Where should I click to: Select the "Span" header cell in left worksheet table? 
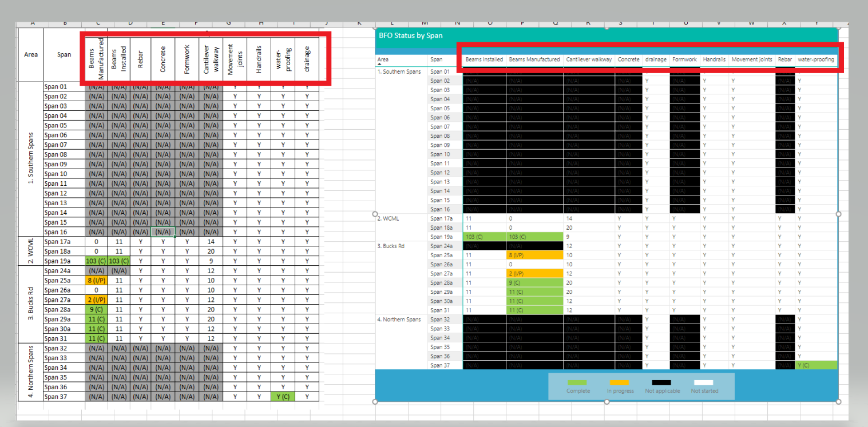(x=64, y=55)
